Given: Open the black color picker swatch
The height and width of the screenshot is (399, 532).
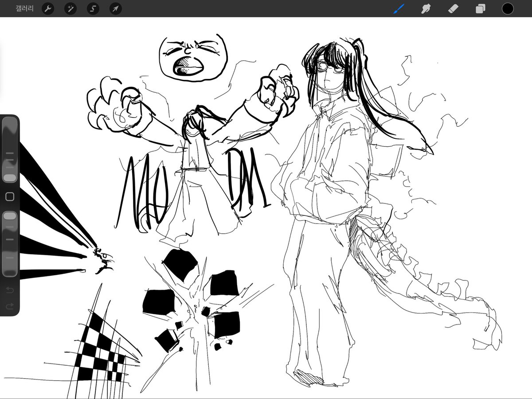Looking at the screenshot, I should (508, 8).
